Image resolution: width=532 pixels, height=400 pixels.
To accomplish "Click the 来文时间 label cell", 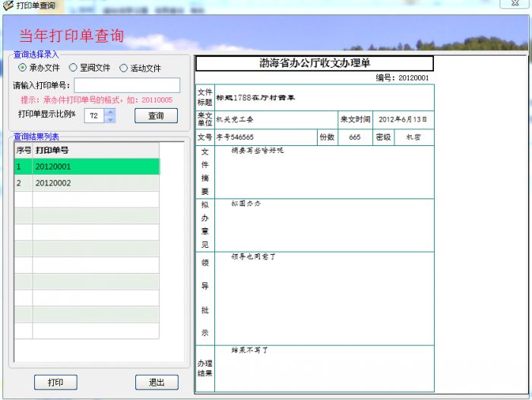I will click(x=355, y=119).
